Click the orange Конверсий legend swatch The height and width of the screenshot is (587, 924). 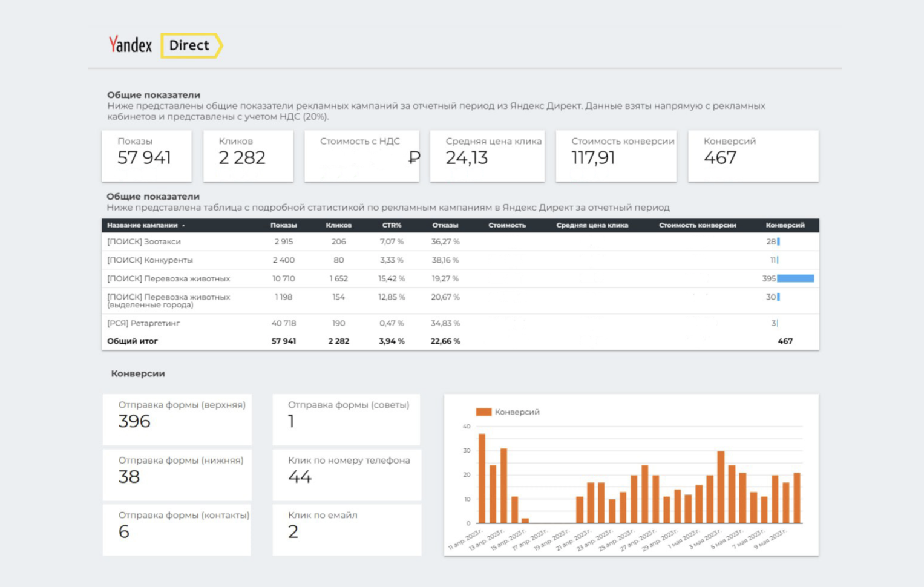(x=483, y=412)
